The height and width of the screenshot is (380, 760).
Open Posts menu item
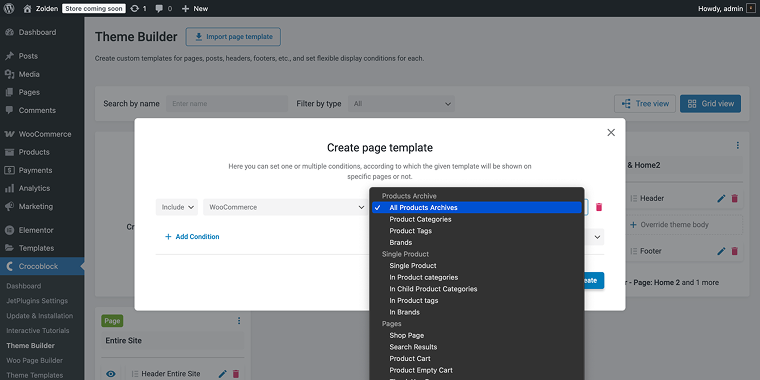tap(28, 56)
